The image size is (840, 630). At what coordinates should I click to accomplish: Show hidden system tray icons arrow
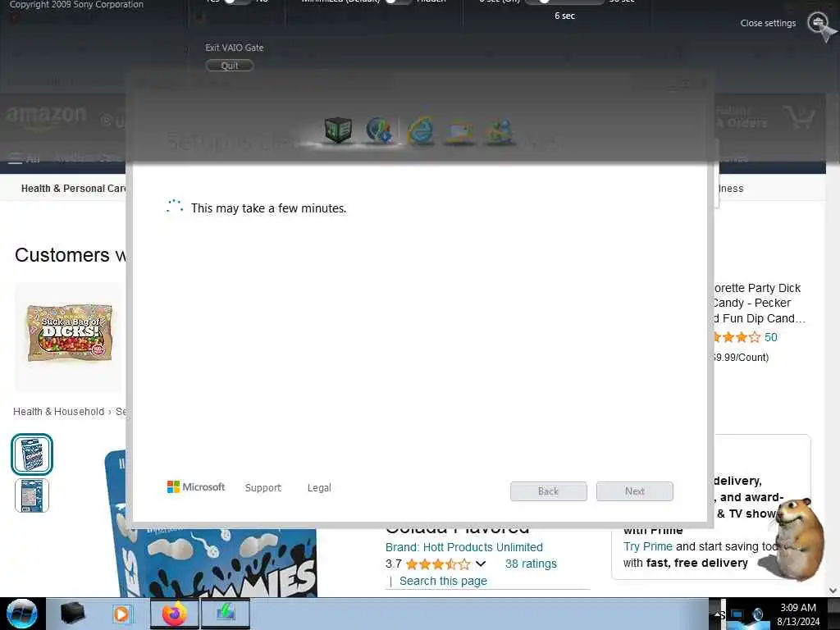tap(717, 614)
